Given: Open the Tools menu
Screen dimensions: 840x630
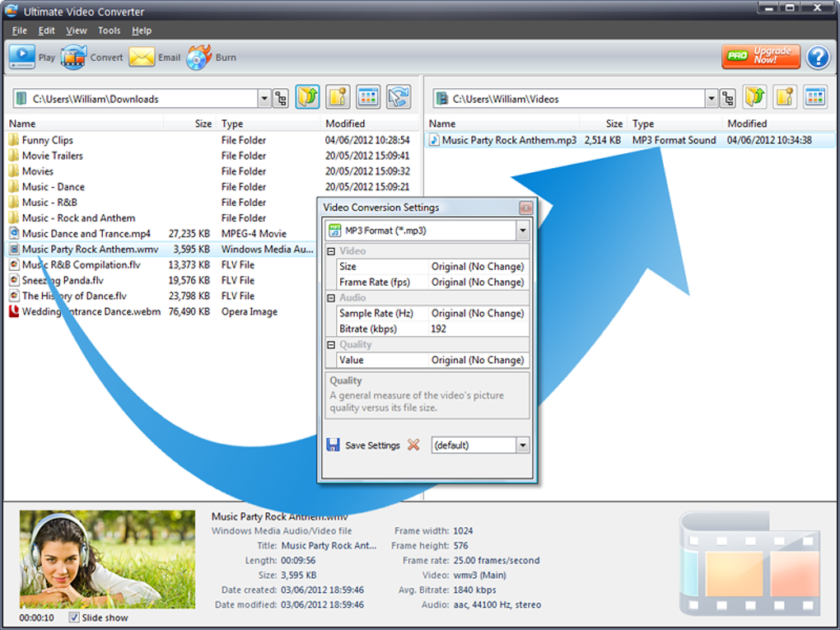Looking at the screenshot, I should tap(109, 30).
